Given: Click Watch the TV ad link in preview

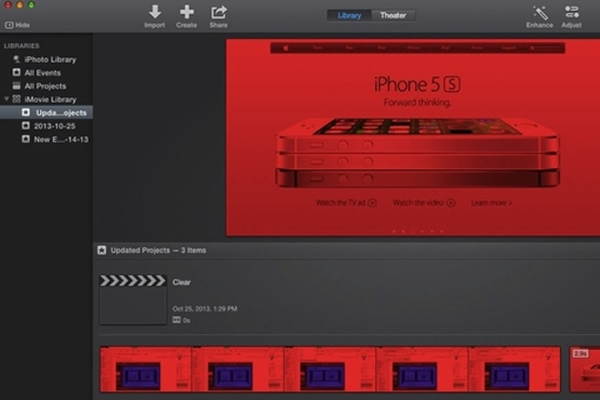Looking at the screenshot, I should pos(346,203).
